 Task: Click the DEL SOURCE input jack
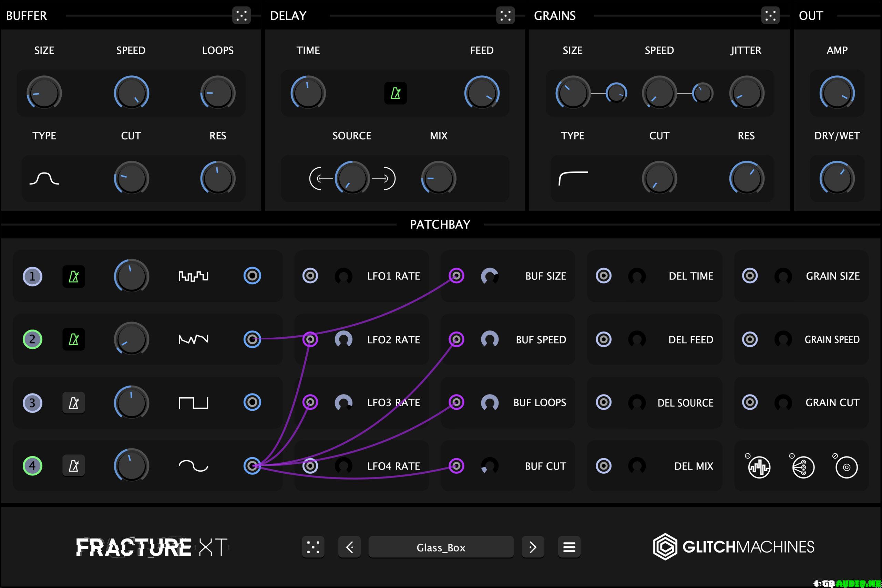604,402
